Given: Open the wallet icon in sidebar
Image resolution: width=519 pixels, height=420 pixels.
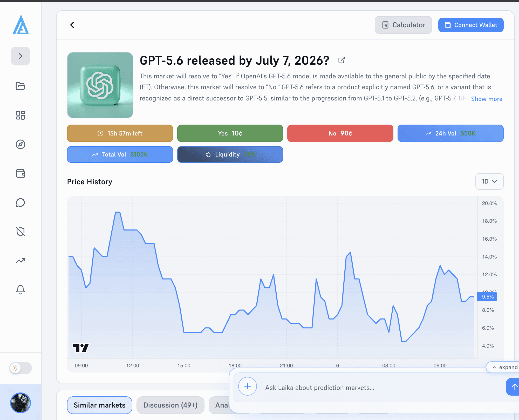Looking at the screenshot, I should pyautogui.click(x=21, y=173).
